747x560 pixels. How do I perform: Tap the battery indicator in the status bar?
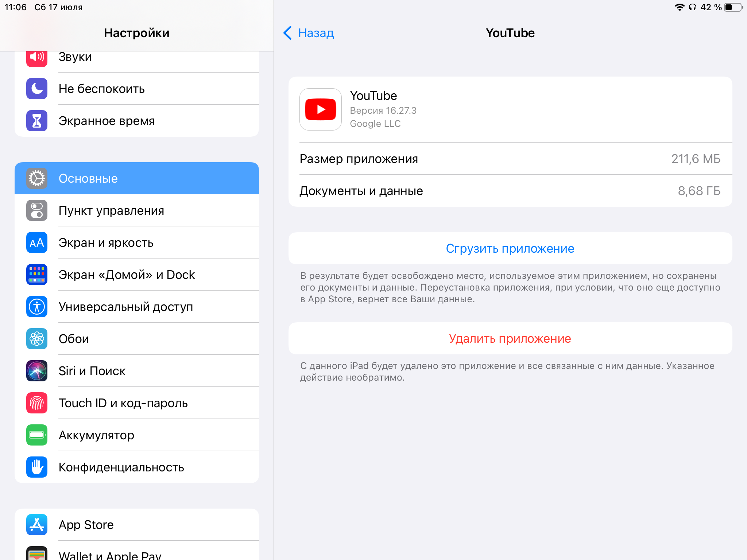734,7
